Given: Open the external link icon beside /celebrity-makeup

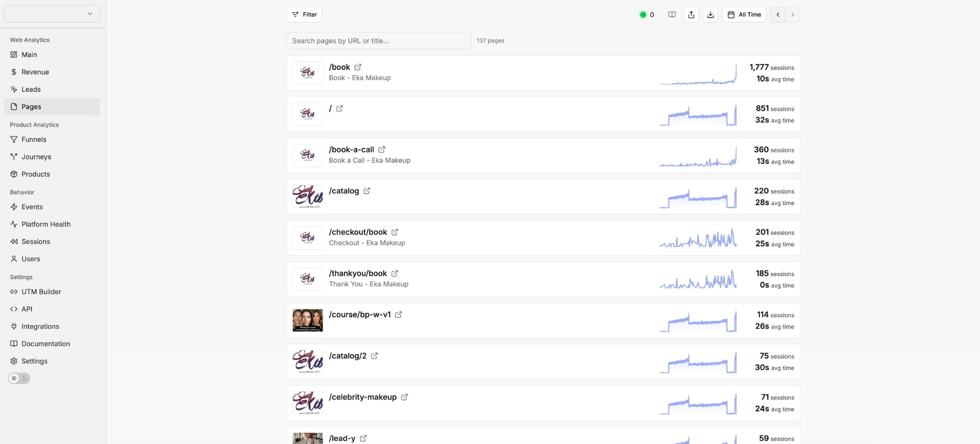Looking at the screenshot, I should [x=404, y=398].
